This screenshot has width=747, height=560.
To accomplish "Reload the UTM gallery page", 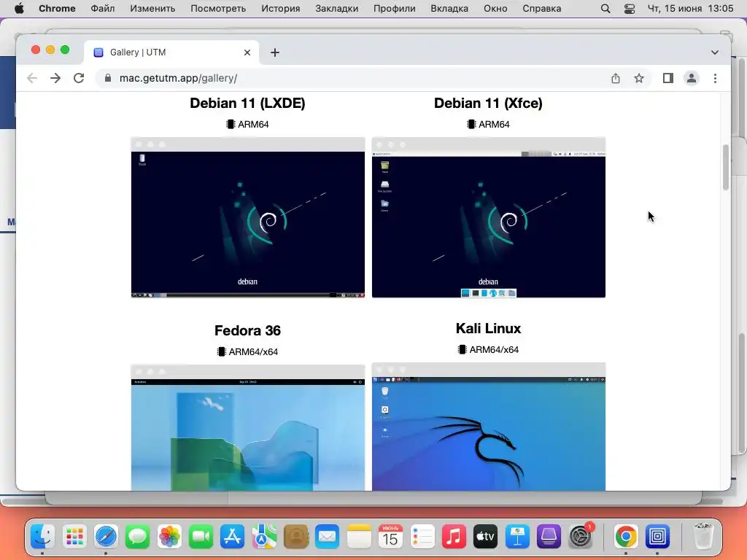I will pyautogui.click(x=79, y=78).
